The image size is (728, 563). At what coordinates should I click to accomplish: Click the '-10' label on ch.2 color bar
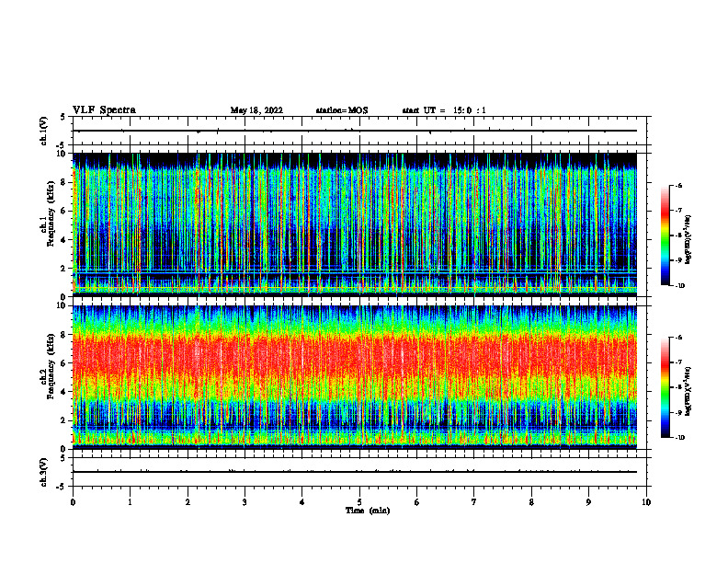click(x=680, y=438)
